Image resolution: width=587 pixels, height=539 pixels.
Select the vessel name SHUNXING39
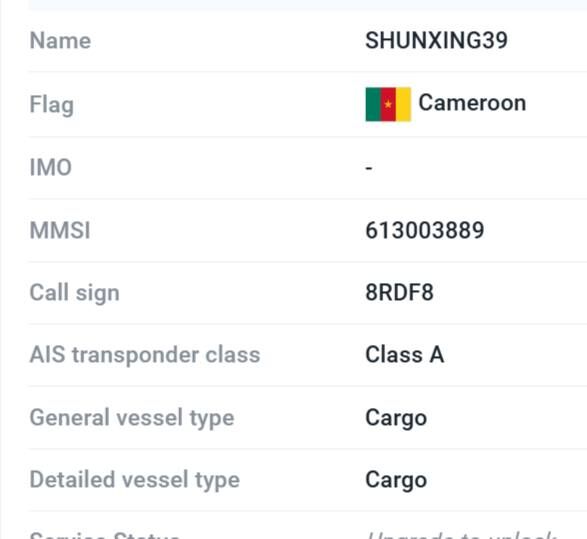(x=436, y=40)
